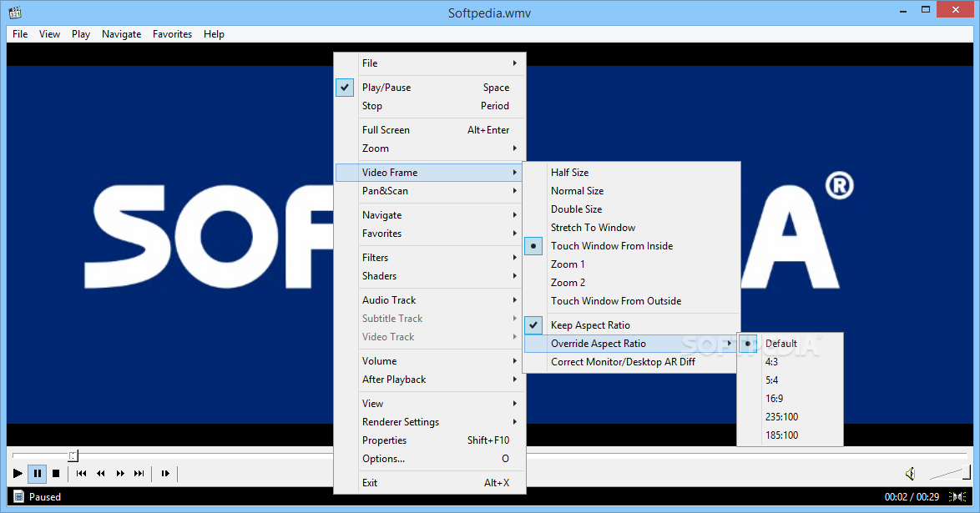Select Zoom 2 video frame

tap(631, 283)
